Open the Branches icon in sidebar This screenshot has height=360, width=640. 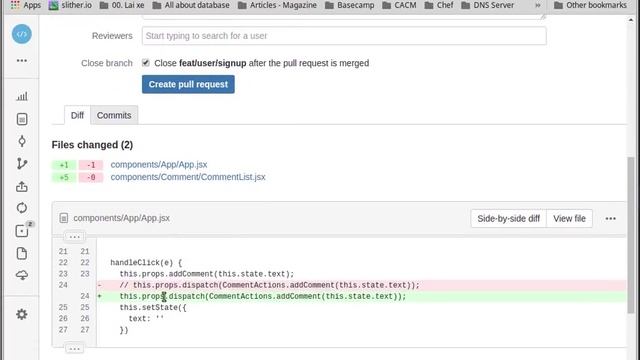pyautogui.click(x=22, y=164)
